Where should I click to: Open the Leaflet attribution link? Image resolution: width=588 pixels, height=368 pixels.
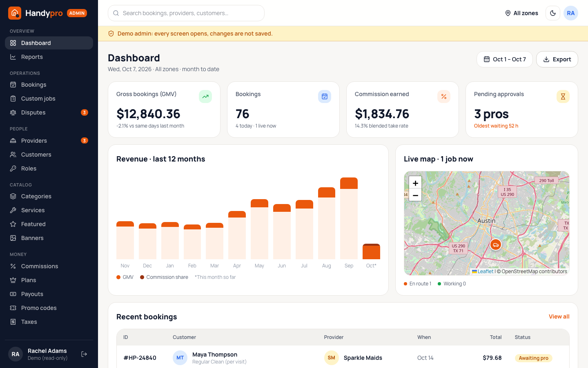(483, 272)
